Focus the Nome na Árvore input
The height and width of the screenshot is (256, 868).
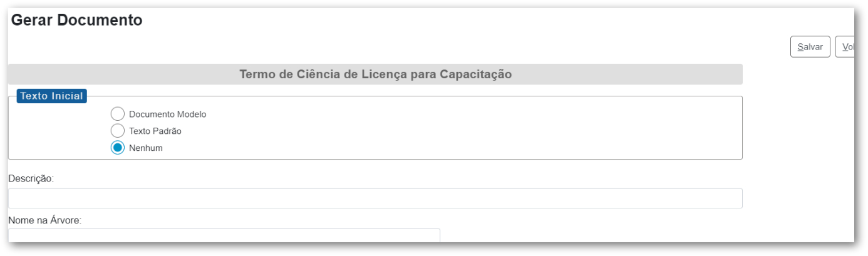pos(224,235)
